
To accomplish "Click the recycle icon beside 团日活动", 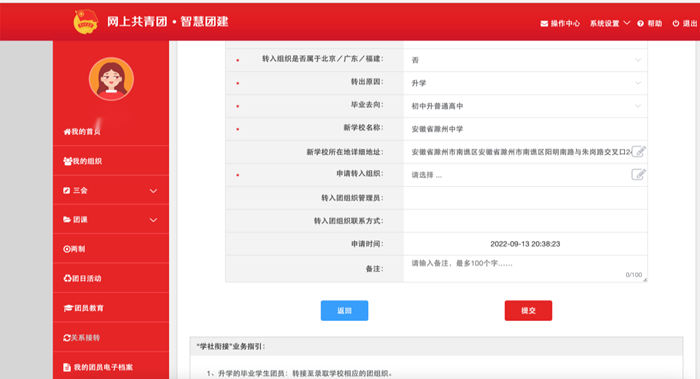I will pyautogui.click(x=67, y=279).
